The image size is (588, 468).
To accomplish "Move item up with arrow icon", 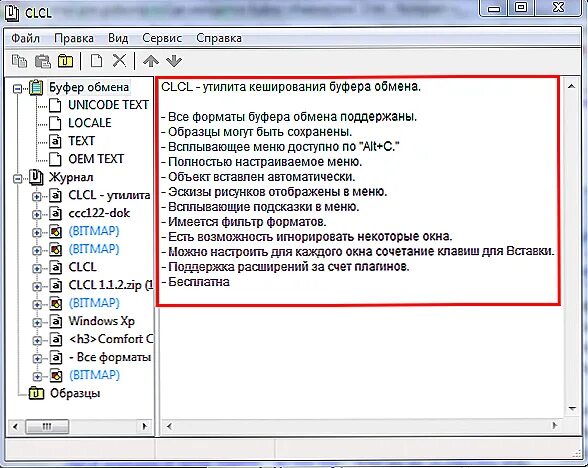I will pyautogui.click(x=151, y=61).
